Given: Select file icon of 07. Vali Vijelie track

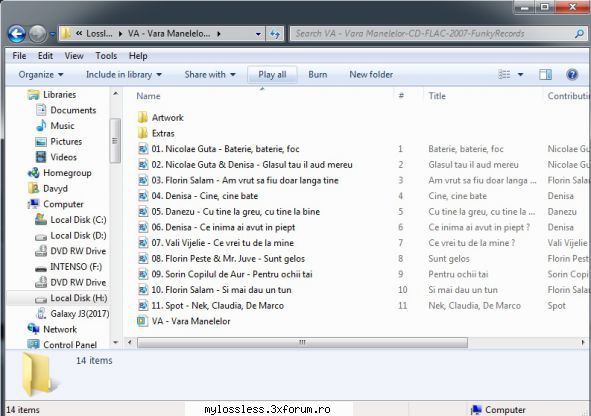Looking at the screenshot, I should click(x=142, y=243).
